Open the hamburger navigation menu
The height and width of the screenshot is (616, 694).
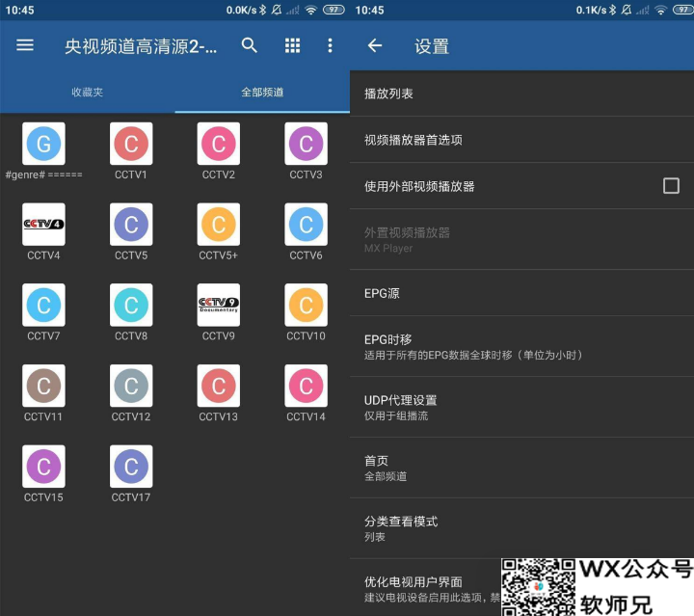tap(25, 45)
